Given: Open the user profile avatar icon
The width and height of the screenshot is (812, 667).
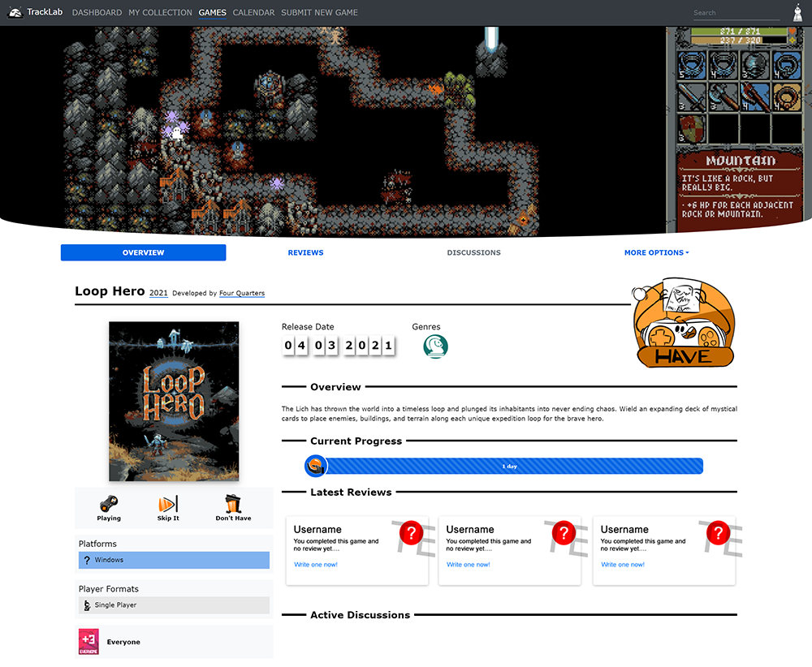Looking at the screenshot, I should pyautogui.click(x=797, y=13).
